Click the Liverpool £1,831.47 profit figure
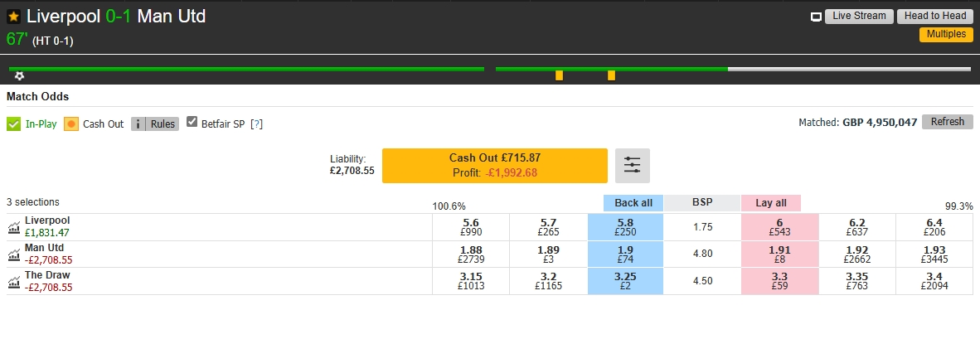The image size is (980, 344). (x=47, y=232)
